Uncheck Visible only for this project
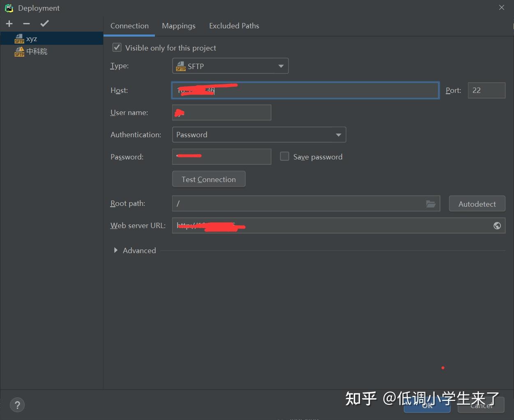514x420 pixels. click(x=117, y=47)
